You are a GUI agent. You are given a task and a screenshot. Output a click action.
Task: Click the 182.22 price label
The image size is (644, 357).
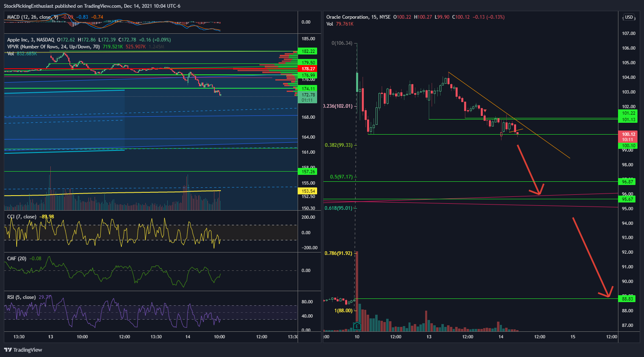(308, 51)
